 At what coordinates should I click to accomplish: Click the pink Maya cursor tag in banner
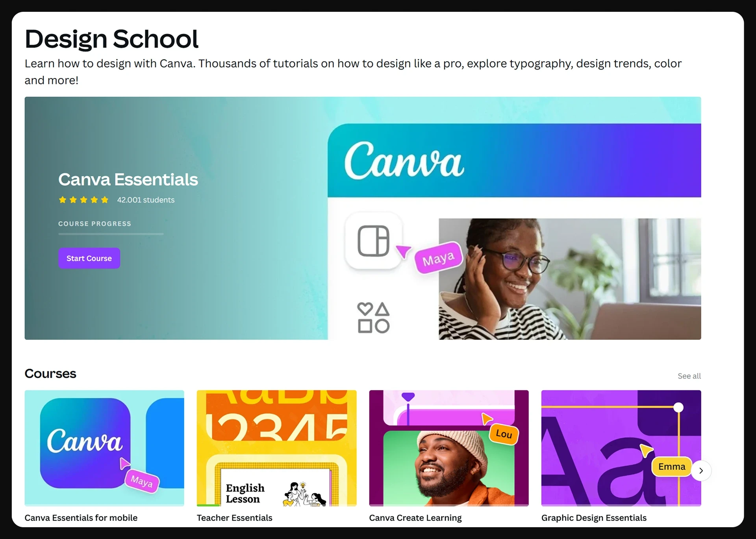438,258
